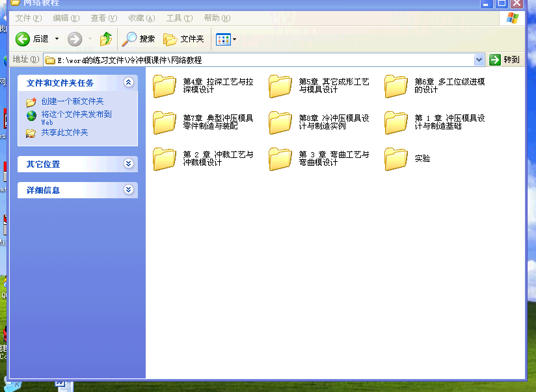Screen dimensions: 536x392
Task: Click the green Back arrow icon
Action: pos(23,39)
